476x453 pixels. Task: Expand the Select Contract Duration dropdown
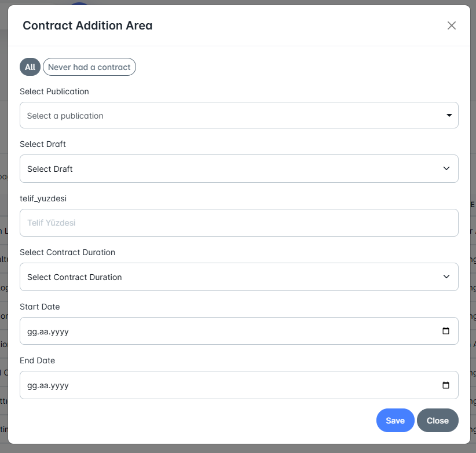coord(232,277)
